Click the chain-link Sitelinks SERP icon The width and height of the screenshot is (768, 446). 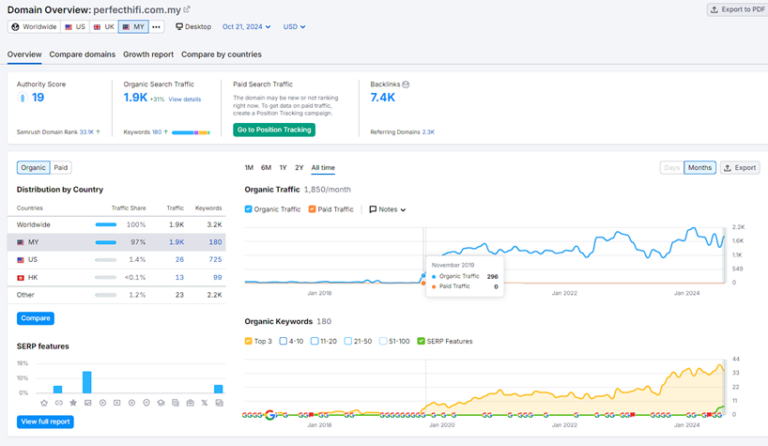point(59,403)
